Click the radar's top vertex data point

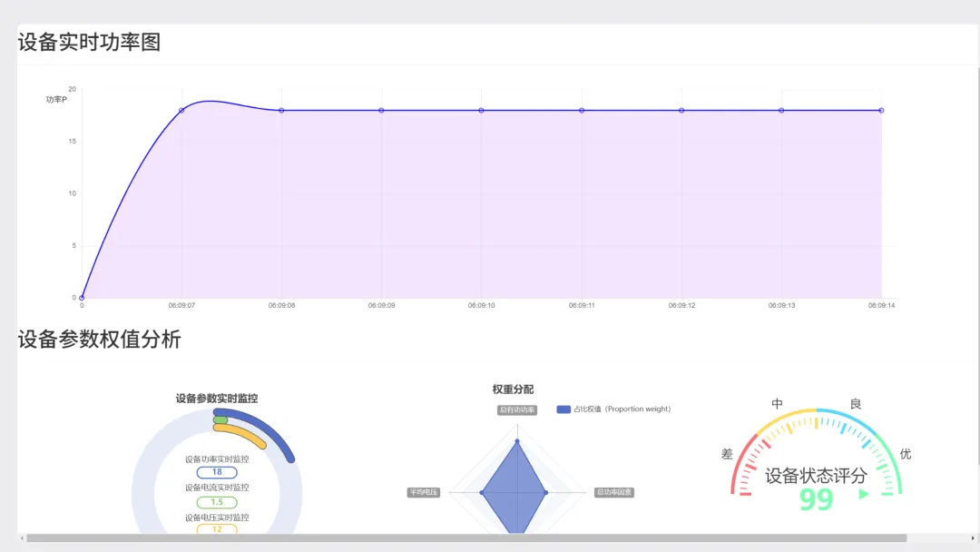pos(517,441)
